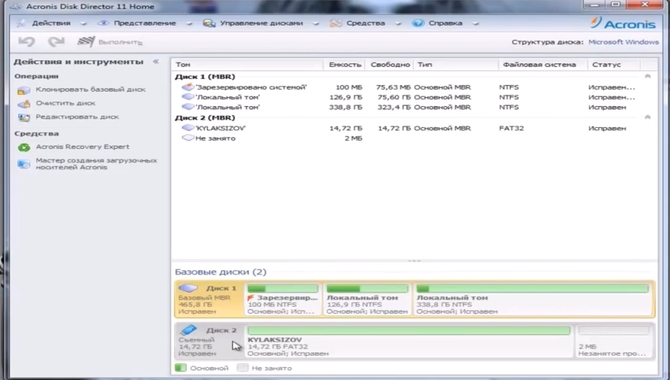This screenshot has width=670, height=380.
Task: Collapse the Действия и инструменты panel
Action: pyautogui.click(x=156, y=62)
